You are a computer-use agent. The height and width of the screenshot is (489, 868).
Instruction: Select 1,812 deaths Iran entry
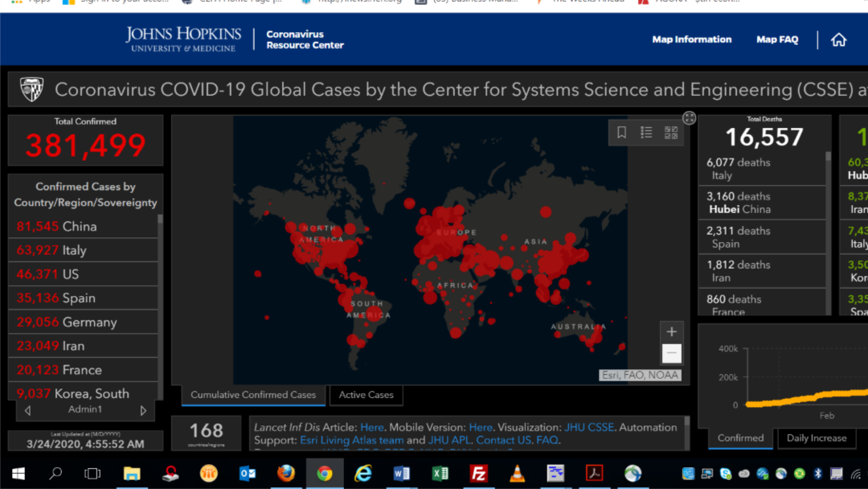(762, 271)
